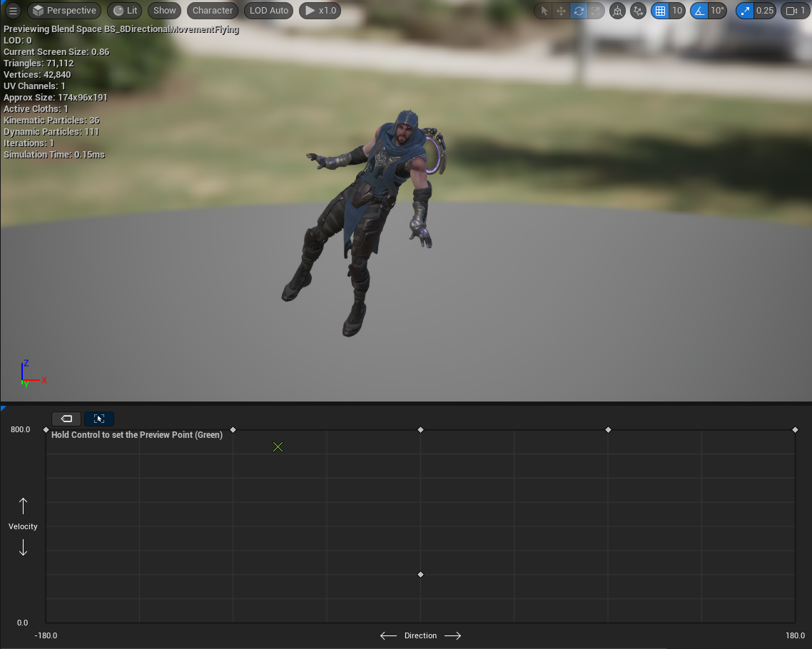Open the rotation snap value 10° dropdown
812x649 pixels.
tap(717, 11)
